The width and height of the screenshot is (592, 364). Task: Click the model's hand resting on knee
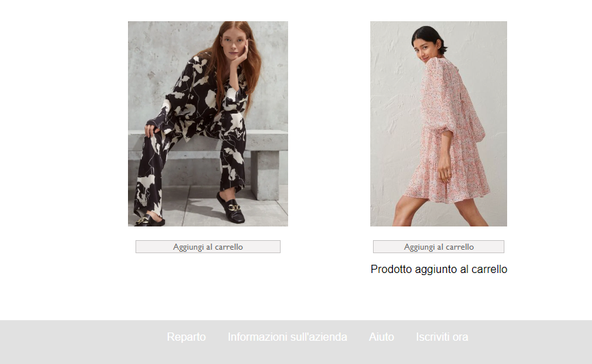[152, 129]
